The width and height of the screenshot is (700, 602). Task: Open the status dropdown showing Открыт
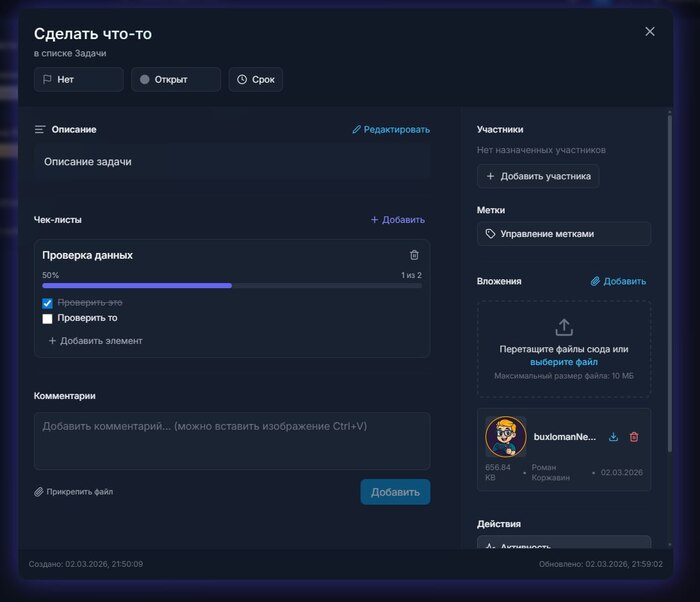pyautogui.click(x=175, y=79)
